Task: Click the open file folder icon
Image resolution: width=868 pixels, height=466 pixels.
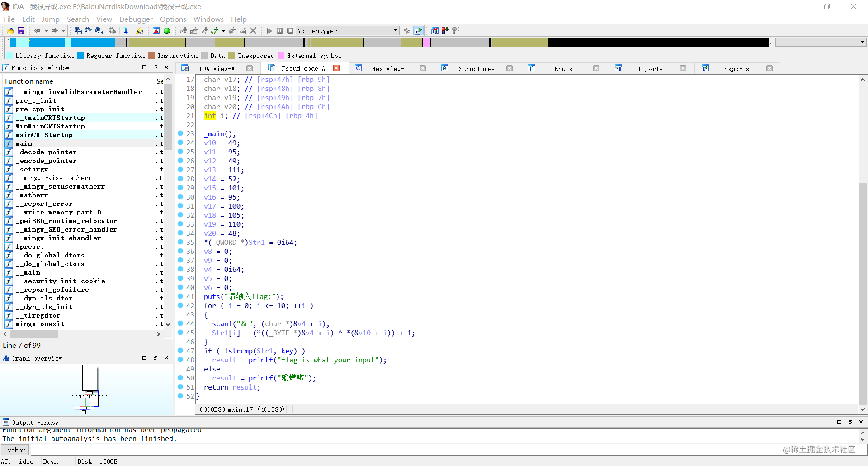Action: click(10, 31)
